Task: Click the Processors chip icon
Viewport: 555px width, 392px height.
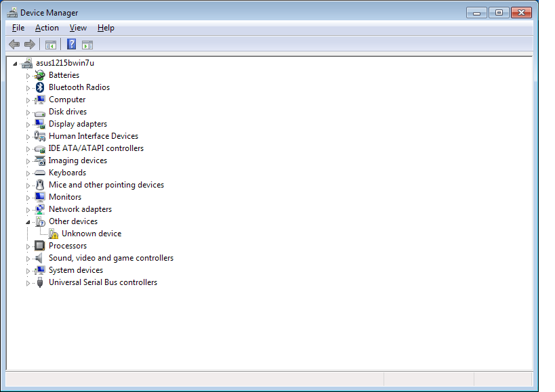Action: 39,246
